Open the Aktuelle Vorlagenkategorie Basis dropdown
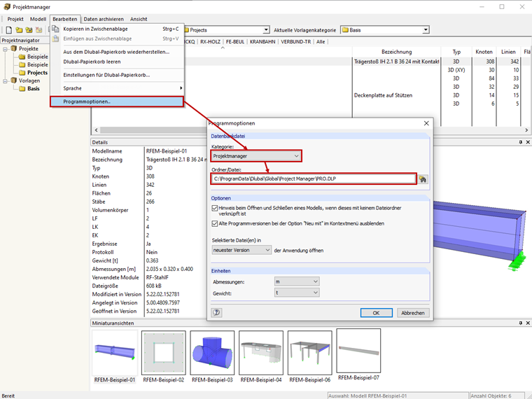The height and width of the screenshot is (399, 532). [385, 30]
